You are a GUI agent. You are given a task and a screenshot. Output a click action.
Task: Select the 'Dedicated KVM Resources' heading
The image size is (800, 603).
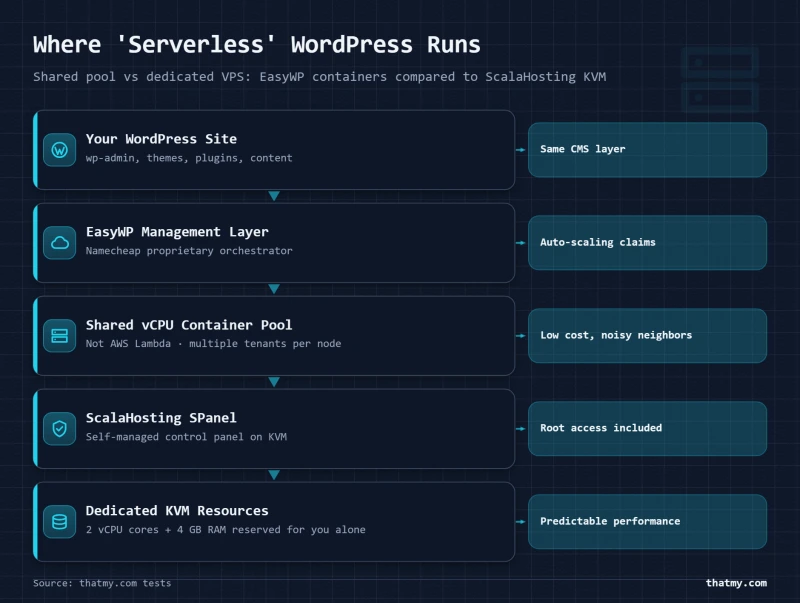point(177,511)
